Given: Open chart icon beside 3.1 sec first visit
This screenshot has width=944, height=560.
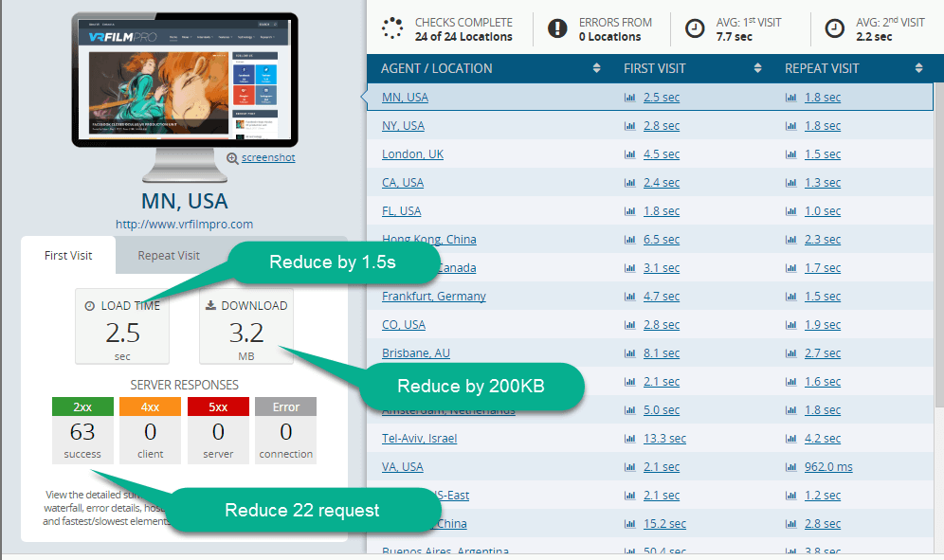Looking at the screenshot, I should coord(629,268).
